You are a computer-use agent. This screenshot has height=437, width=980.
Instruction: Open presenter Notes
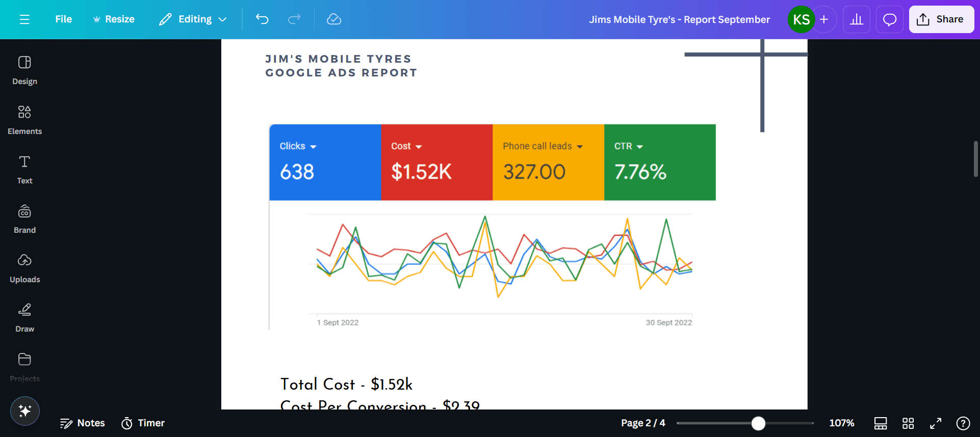(x=82, y=423)
